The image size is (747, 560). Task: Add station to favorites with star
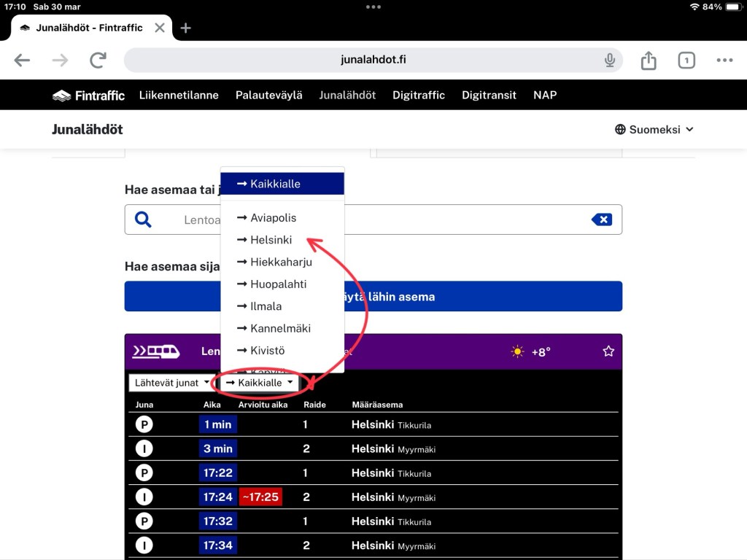click(608, 351)
